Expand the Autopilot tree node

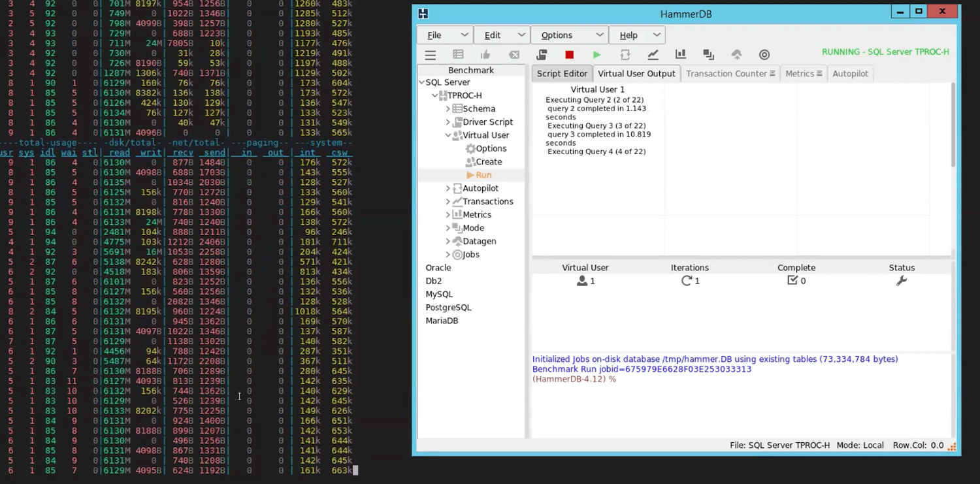coord(448,188)
